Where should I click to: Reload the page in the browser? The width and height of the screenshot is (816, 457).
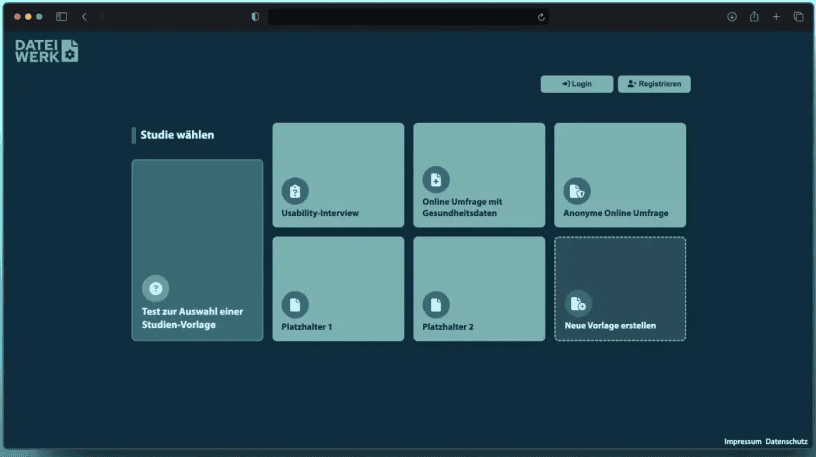[x=541, y=16]
